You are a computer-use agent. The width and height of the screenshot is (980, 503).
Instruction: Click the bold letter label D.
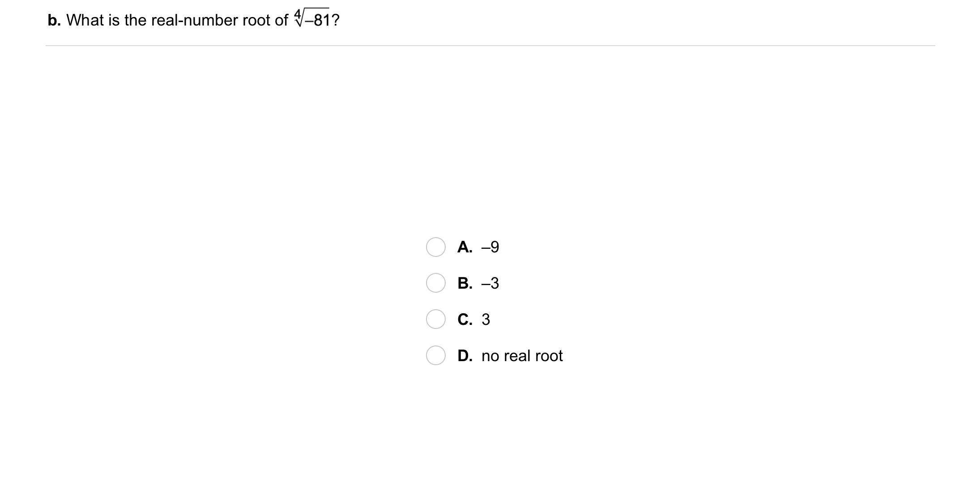pyautogui.click(x=465, y=356)
